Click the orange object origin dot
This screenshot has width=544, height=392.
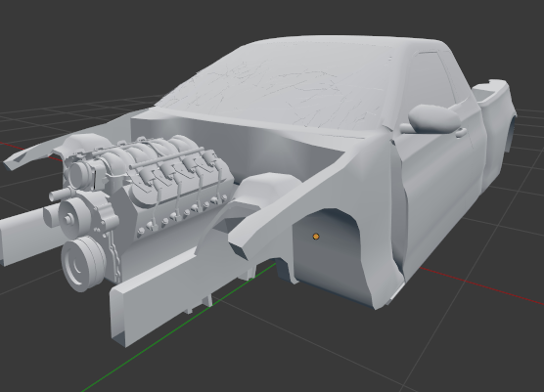coord(316,237)
